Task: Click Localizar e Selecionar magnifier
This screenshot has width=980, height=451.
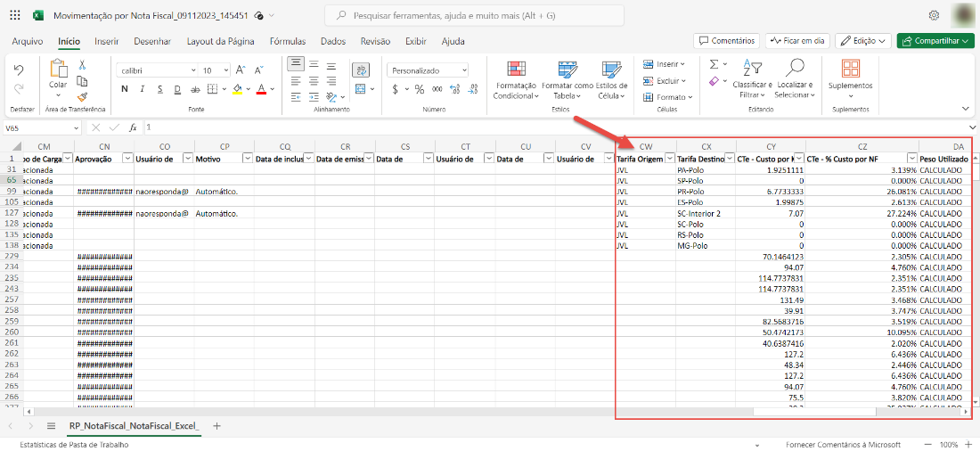Action: point(793,70)
